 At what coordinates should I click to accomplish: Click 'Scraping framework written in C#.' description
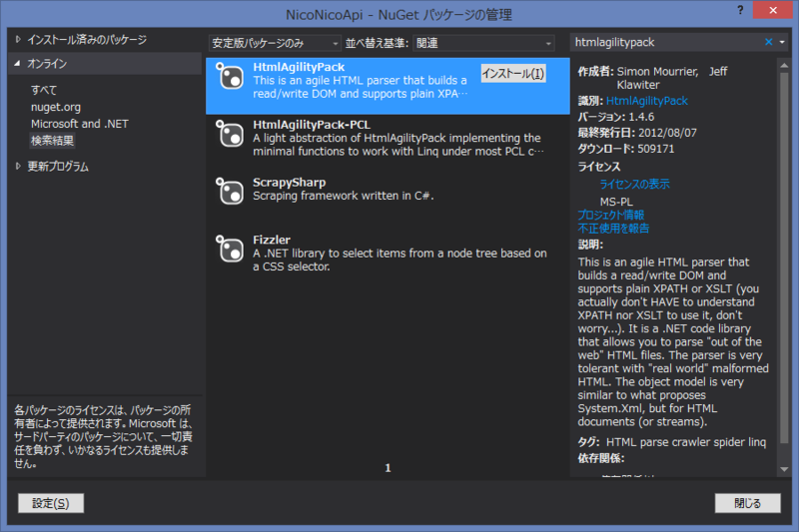[343, 196]
